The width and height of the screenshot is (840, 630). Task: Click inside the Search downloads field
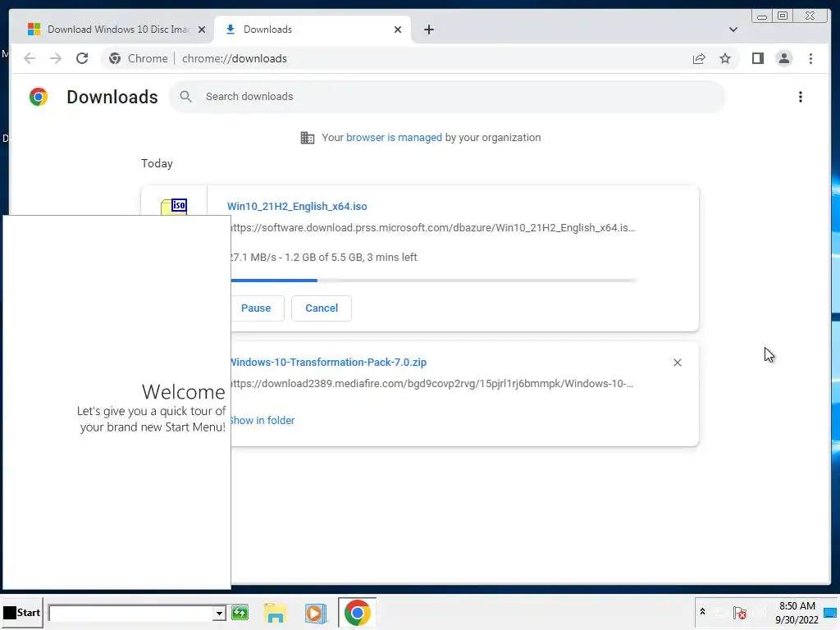coord(447,97)
